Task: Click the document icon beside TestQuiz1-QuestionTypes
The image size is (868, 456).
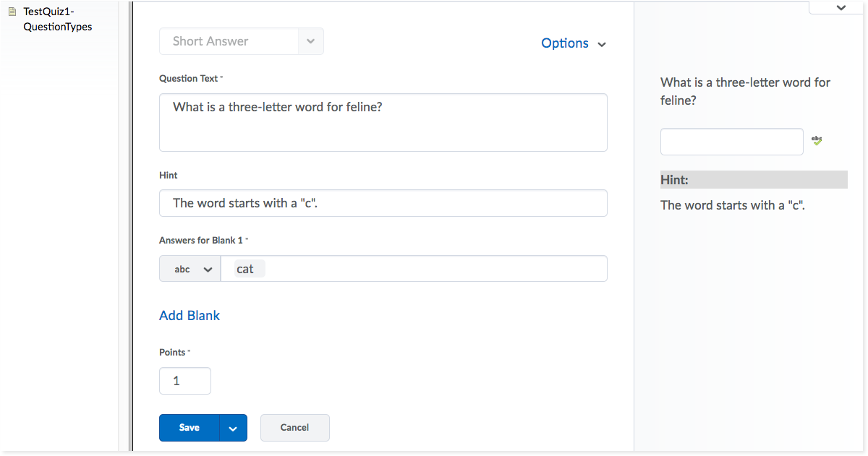Action: click(12, 12)
